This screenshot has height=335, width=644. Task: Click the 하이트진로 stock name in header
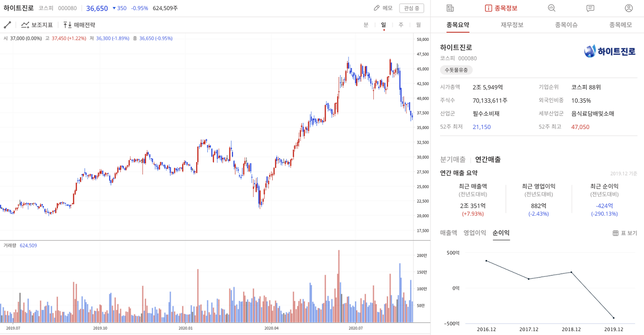point(19,8)
